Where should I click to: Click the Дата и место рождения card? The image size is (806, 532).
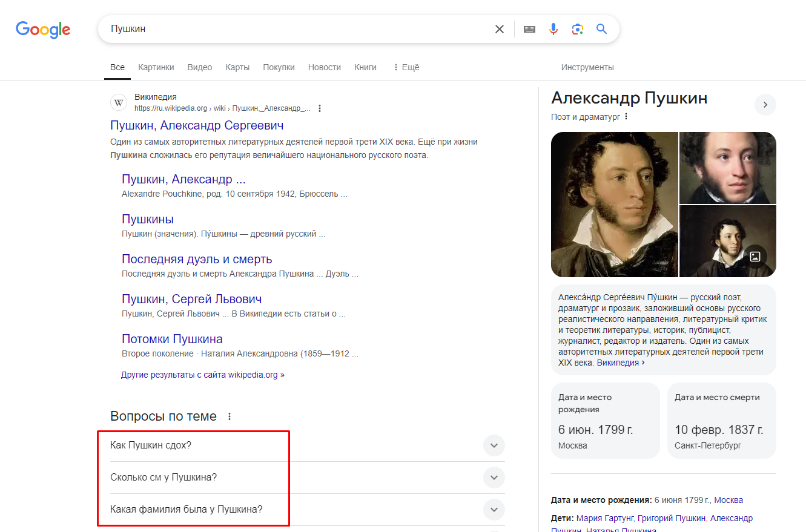click(606, 421)
